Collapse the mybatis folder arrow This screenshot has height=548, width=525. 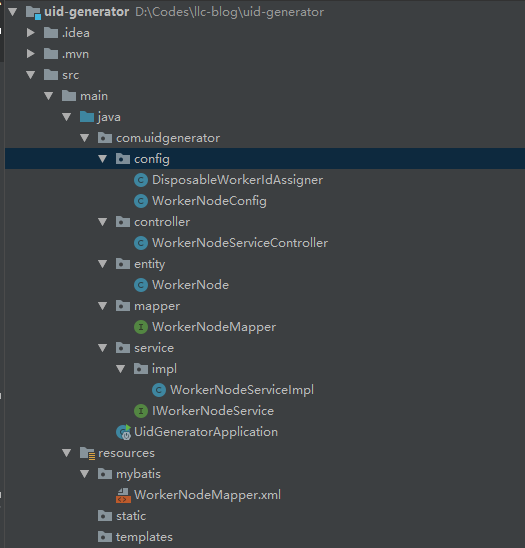tap(85, 474)
